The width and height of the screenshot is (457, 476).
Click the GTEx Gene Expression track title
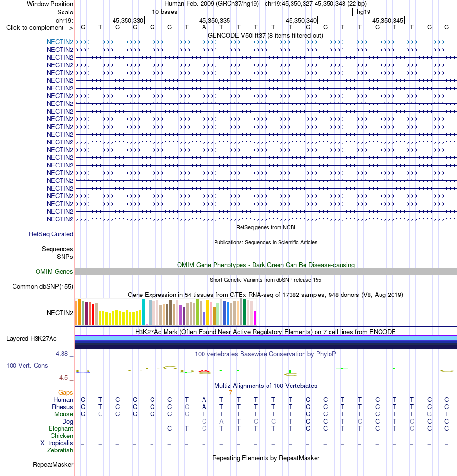(266, 295)
